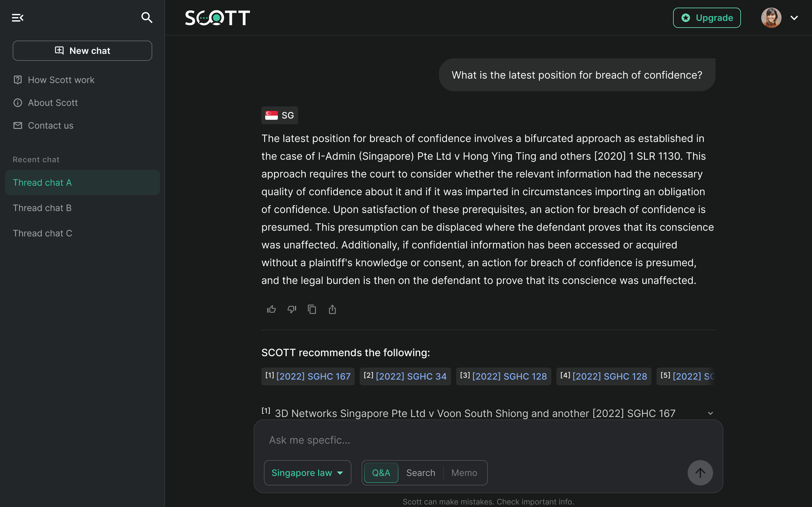Open Thread chat B

(42, 208)
